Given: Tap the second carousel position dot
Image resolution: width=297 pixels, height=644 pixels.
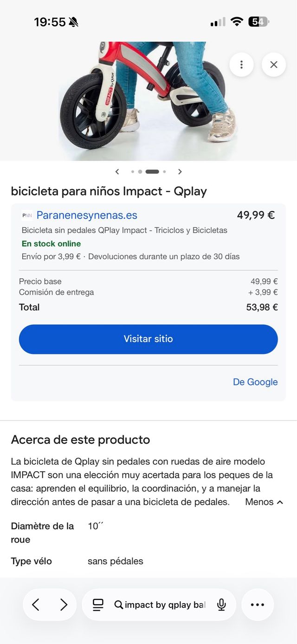Looking at the screenshot, I should click(140, 171).
